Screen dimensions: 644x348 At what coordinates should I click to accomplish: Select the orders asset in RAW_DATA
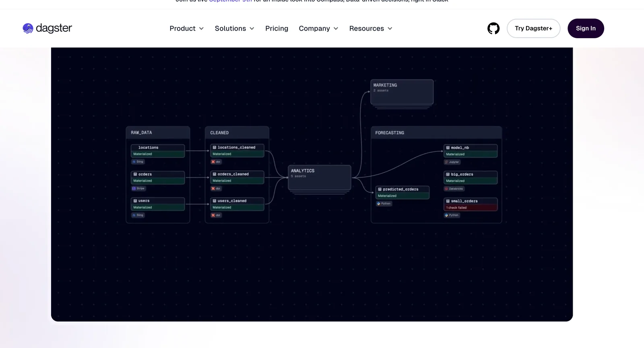158,177
